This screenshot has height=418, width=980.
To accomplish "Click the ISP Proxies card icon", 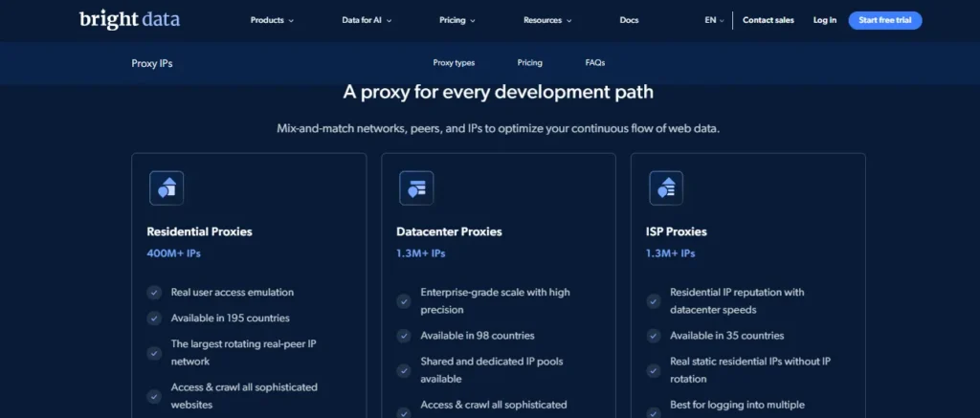I will 666,187.
